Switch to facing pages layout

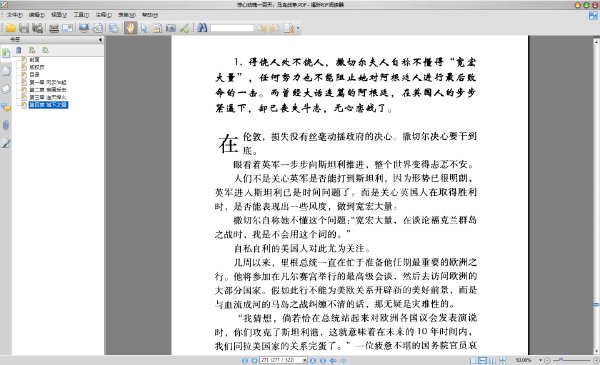pyautogui.click(x=492, y=360)
